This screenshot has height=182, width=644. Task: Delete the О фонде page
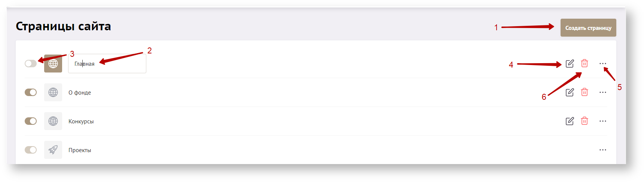584,92
